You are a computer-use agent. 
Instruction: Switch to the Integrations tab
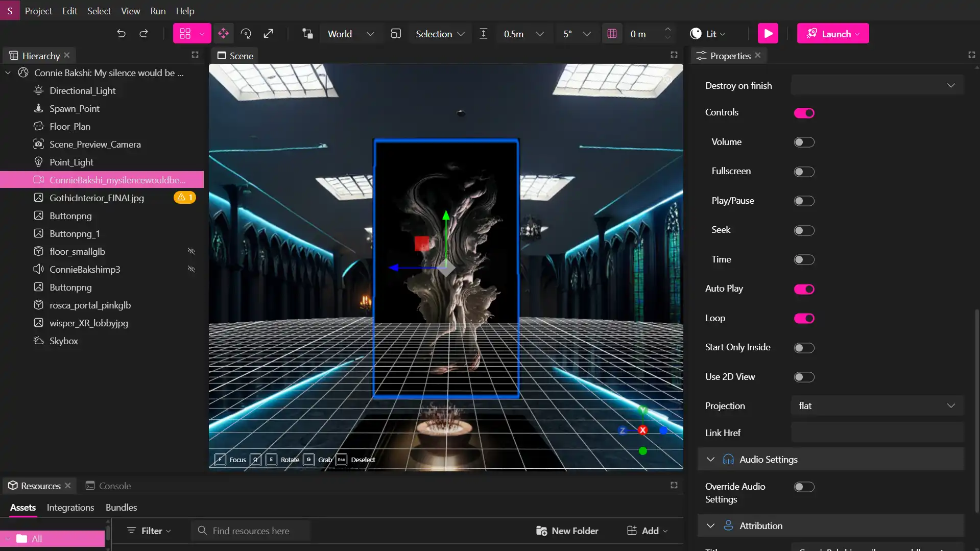[70, 507]
